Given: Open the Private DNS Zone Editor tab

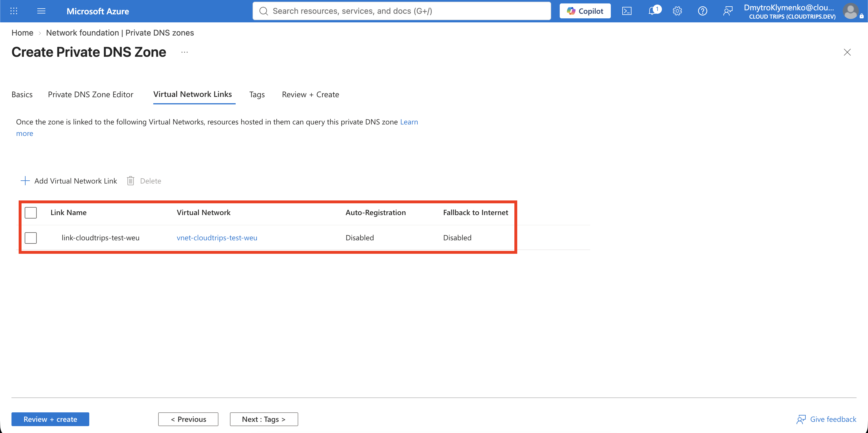Looking at the screenshot, I should 91,95.
